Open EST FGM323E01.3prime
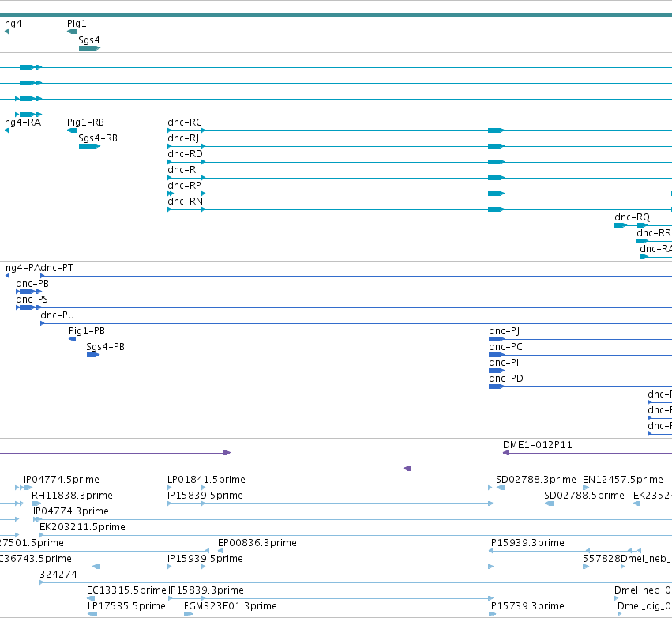 tap(231, 606)
